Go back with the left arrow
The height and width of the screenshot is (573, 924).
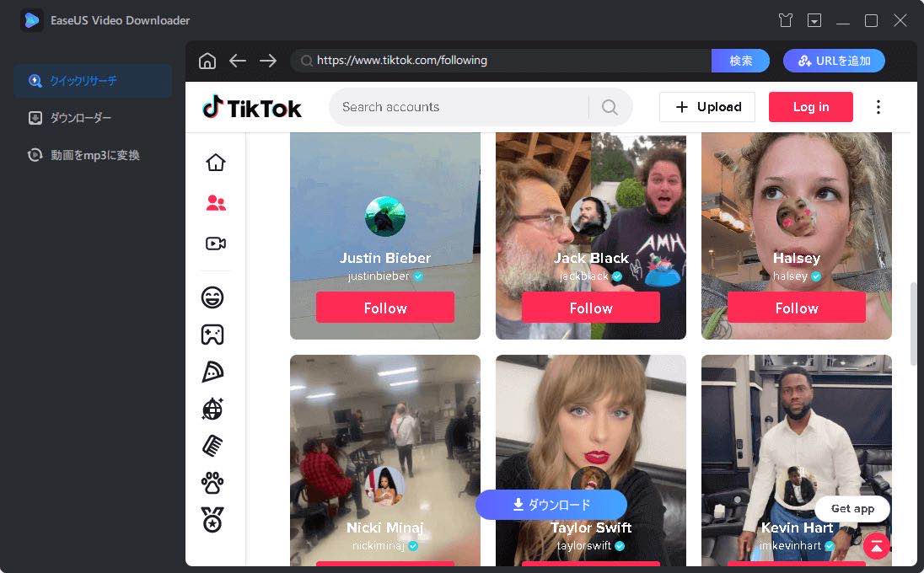coord(238,61)
